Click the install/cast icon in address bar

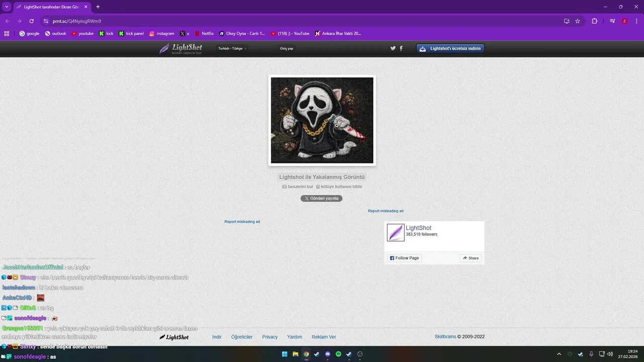(x=567, y=21)
